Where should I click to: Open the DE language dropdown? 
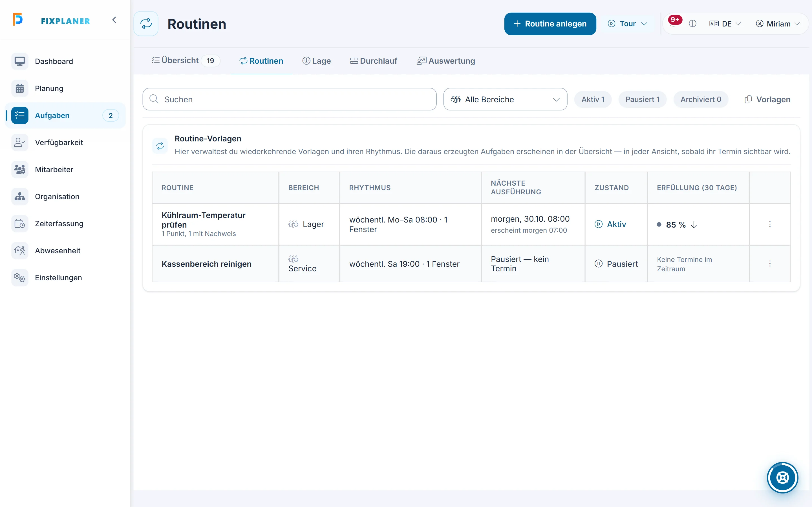725,24
